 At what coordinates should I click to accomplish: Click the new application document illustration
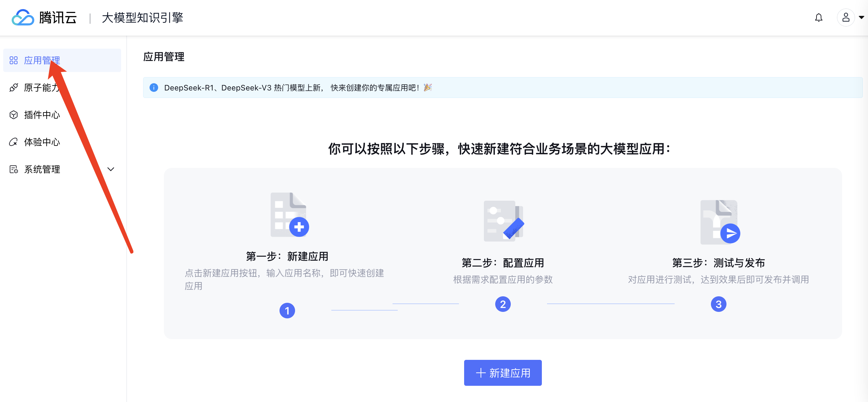coord(290,215)
